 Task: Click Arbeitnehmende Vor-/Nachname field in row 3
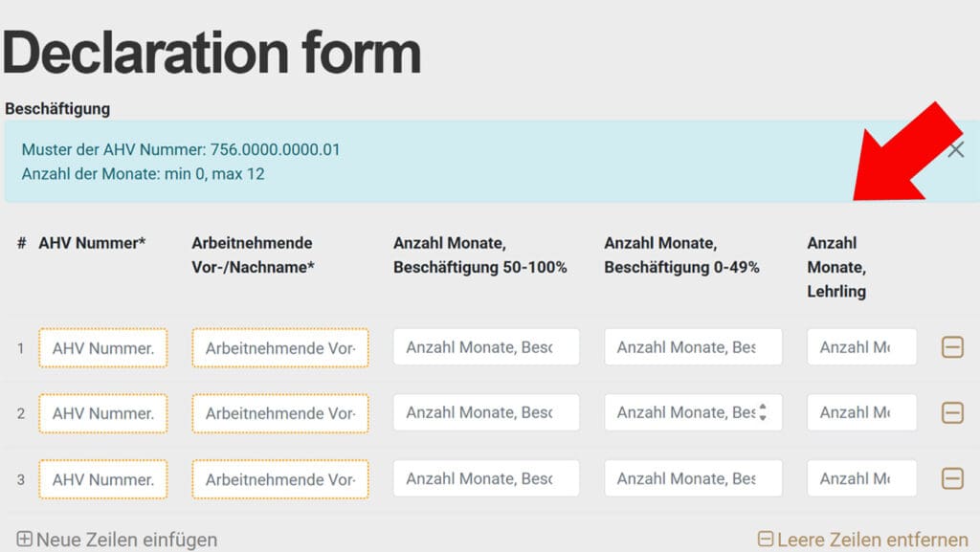click(279, 478)
